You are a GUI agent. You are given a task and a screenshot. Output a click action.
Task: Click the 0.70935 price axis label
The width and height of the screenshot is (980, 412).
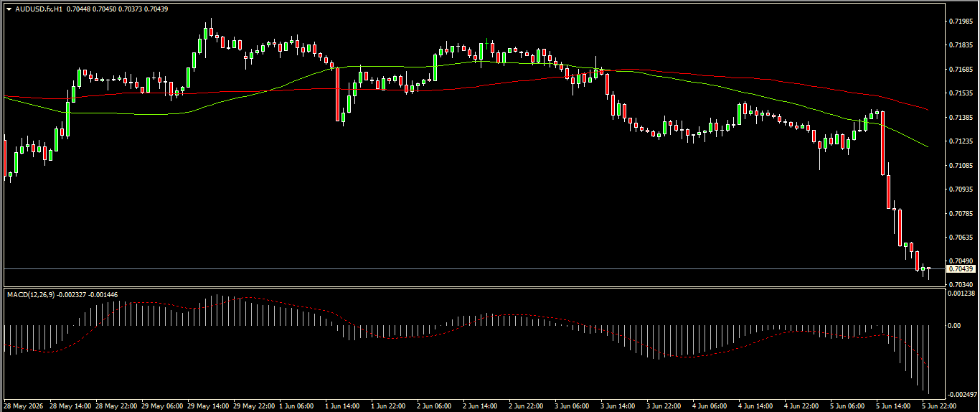(960, 189)
